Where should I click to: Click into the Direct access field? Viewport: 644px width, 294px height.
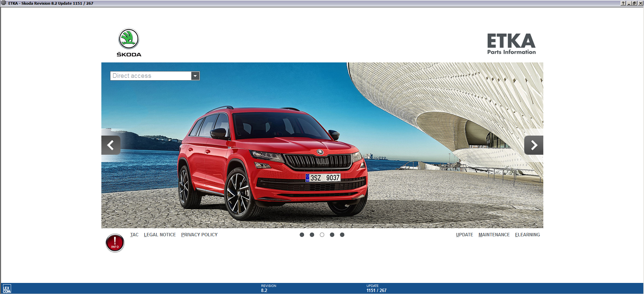point(151,76)
